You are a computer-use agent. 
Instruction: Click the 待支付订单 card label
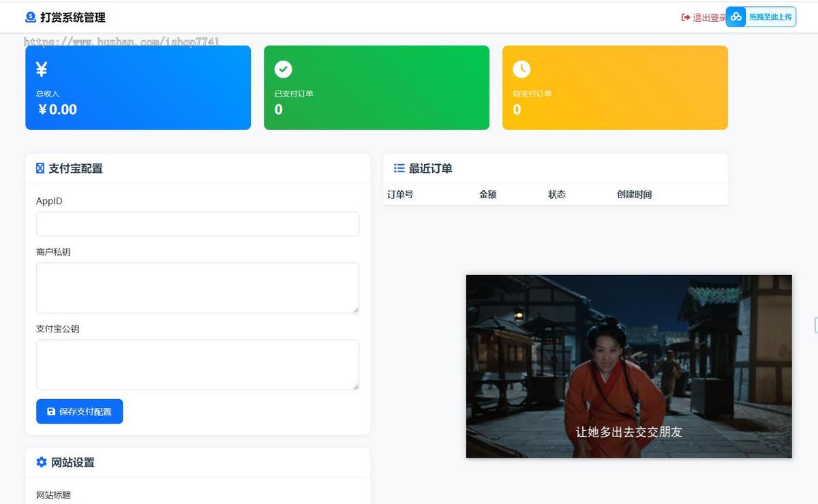coord(532,93)
